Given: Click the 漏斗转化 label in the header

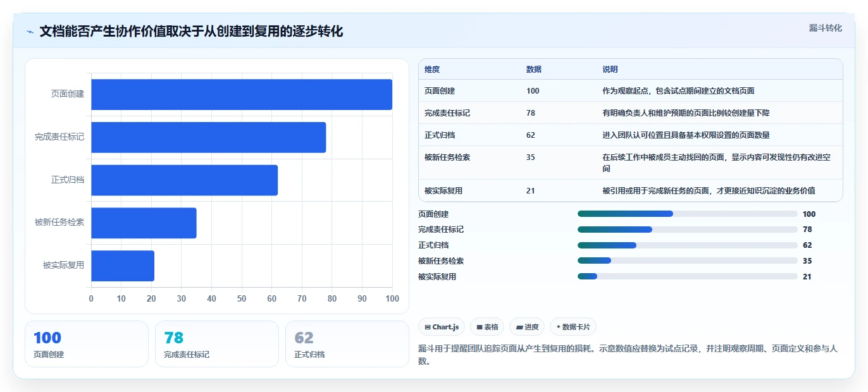Looking at the screenshot, I should click(825, 28).
